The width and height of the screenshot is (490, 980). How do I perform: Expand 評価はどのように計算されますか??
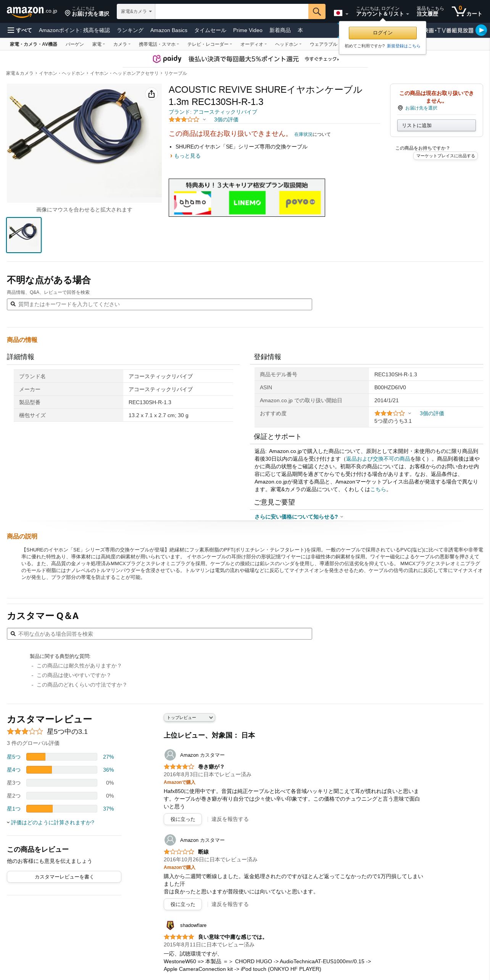pyautogui.click(x=50, y=822)
